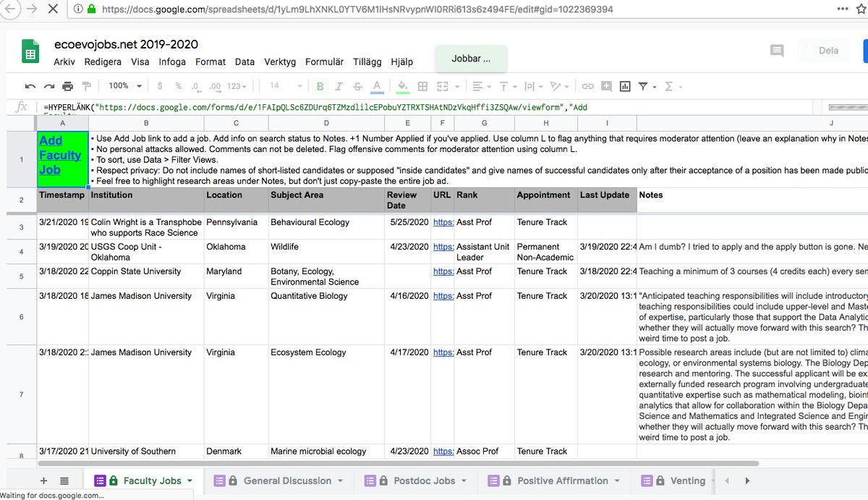
Task: Click the add sheet plus icon
Action: pos(43,480)
